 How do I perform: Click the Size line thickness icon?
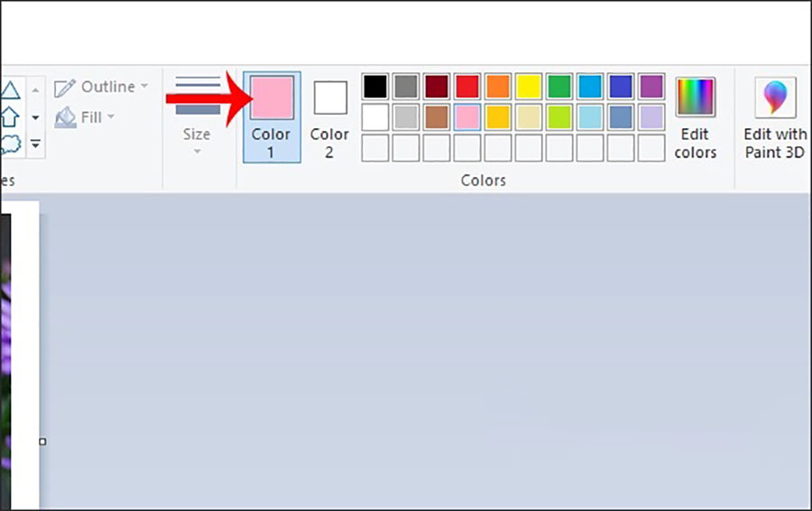click(x=197, y=96)
